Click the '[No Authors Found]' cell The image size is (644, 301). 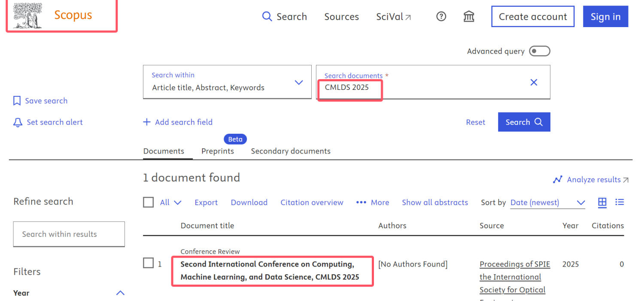click(x=413, y=264)
